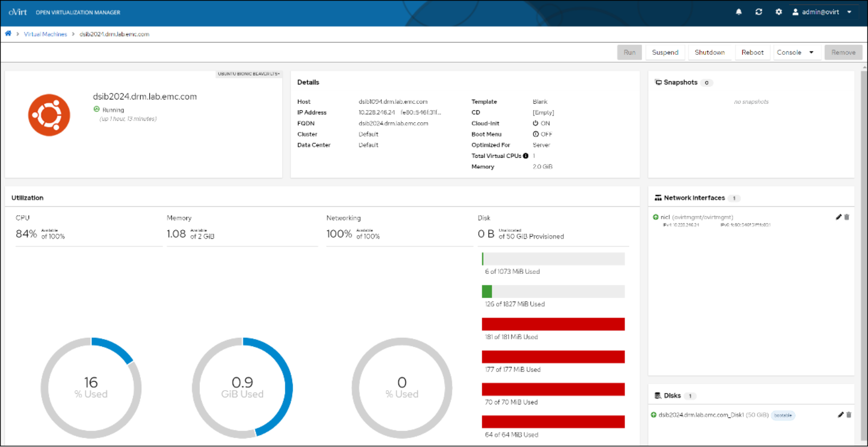This screenshot has height=447, width=868.
Task: Click the Disks panel icon
Action: (658, 396)
